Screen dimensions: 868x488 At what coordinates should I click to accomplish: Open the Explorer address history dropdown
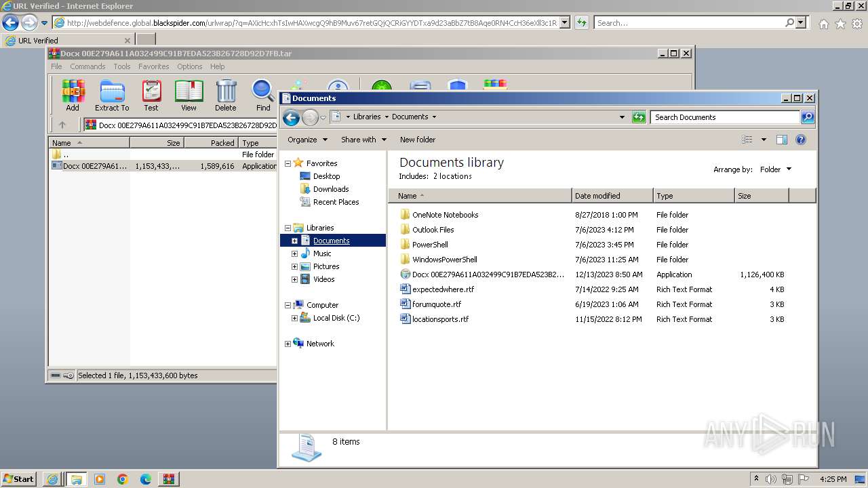(x=622, y=117)
